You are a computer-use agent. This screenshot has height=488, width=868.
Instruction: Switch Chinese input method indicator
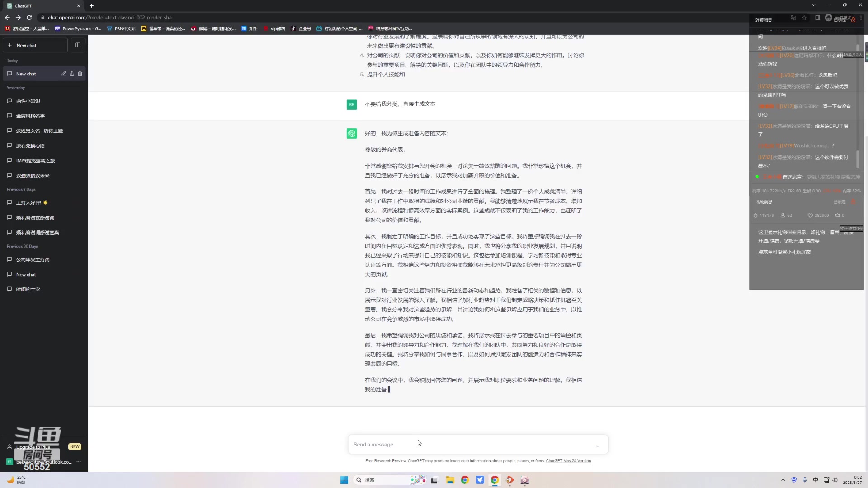pyautogui.click(x=816, y=480)
